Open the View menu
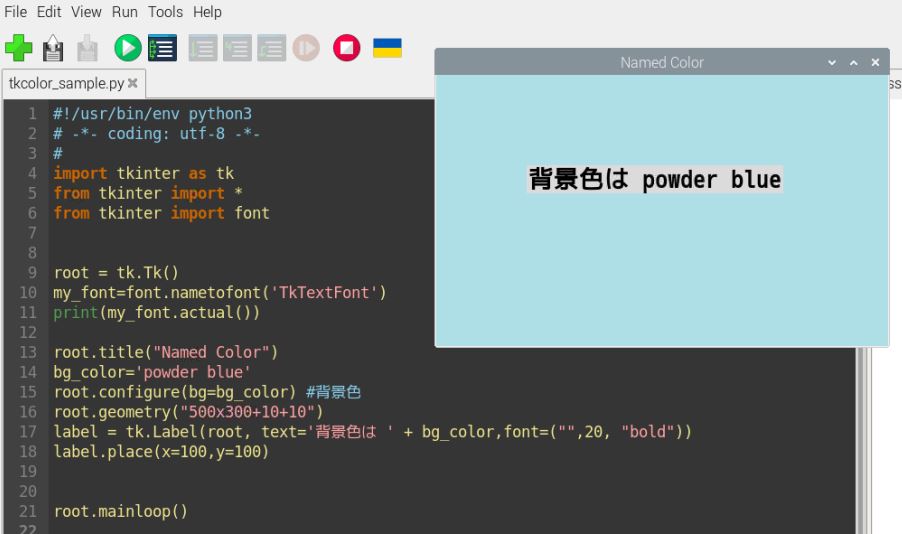This screenshot has height=534, width=902. coord(86,12)
